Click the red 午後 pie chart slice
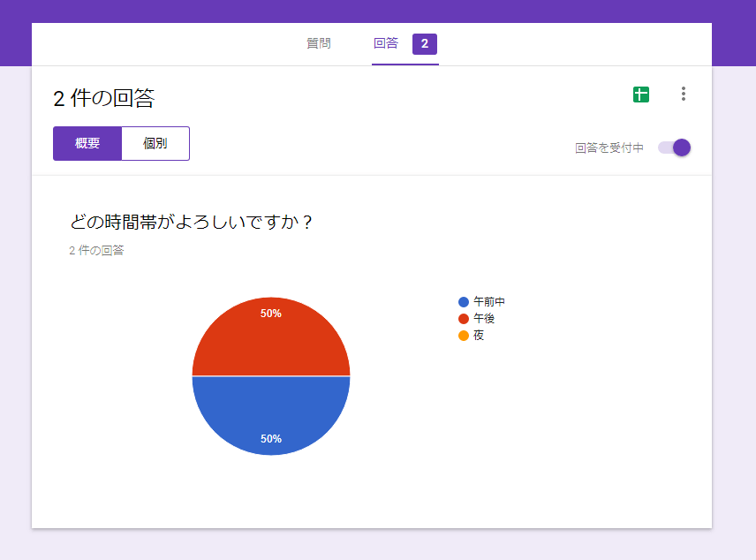756x560 pixels. (270, 340)
